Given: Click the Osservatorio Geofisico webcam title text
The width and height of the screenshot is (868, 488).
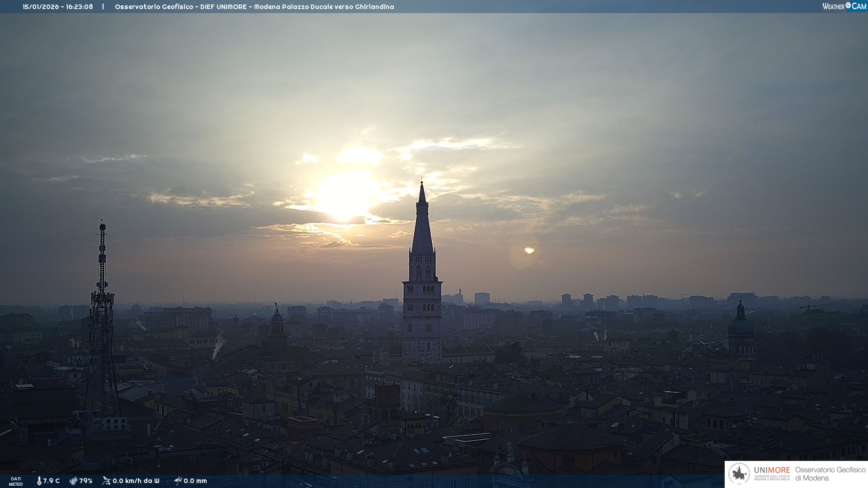Looking at the screenshot, I should pos(254,7).
